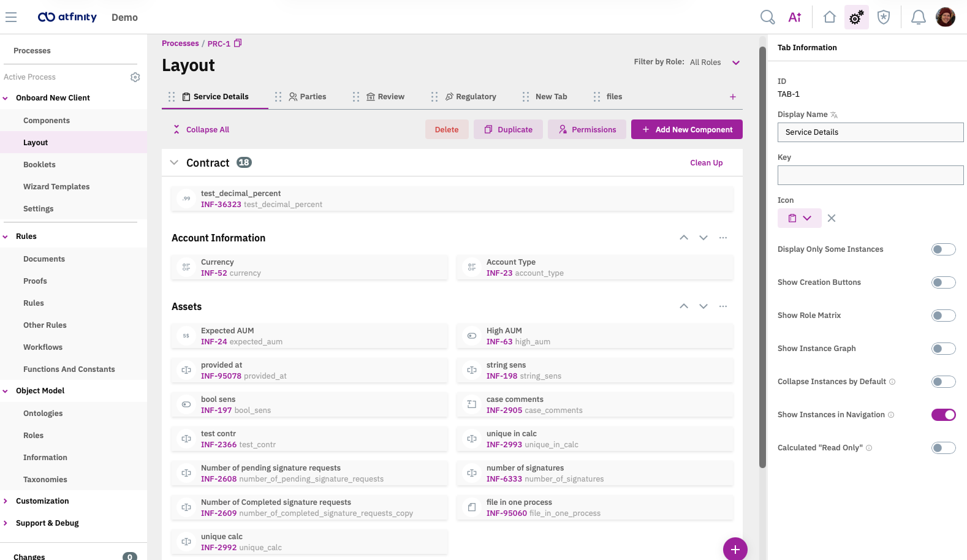Viewport: 967px width, 560px height.
Task: Enable Show Role Matrix
Action: [x=944, y=316]
